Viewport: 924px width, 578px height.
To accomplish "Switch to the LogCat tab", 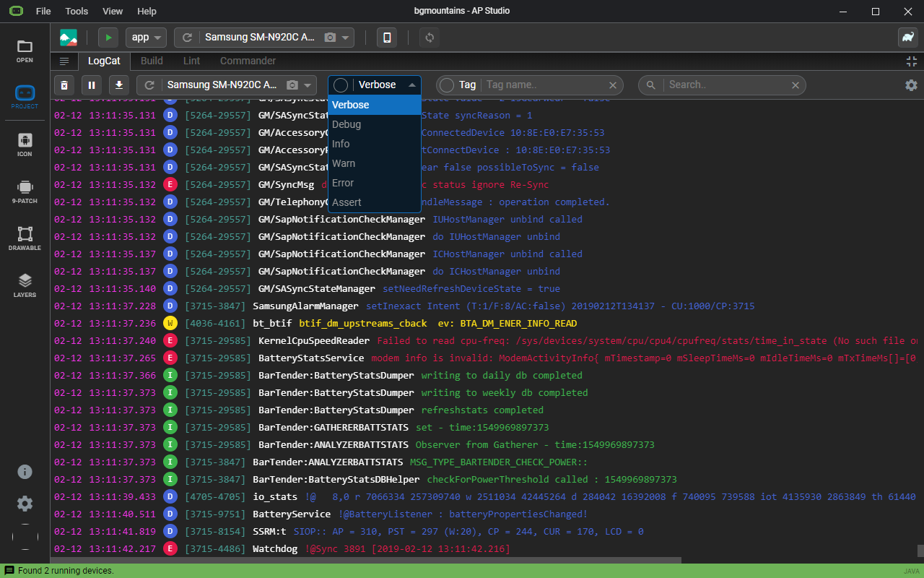I will 104,61.
